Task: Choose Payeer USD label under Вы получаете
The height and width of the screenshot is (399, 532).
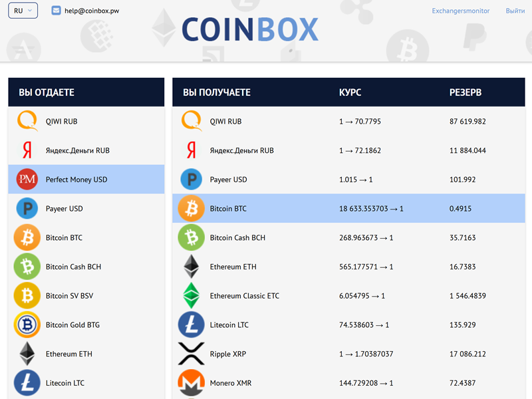Action: click(x=228, y=180)
